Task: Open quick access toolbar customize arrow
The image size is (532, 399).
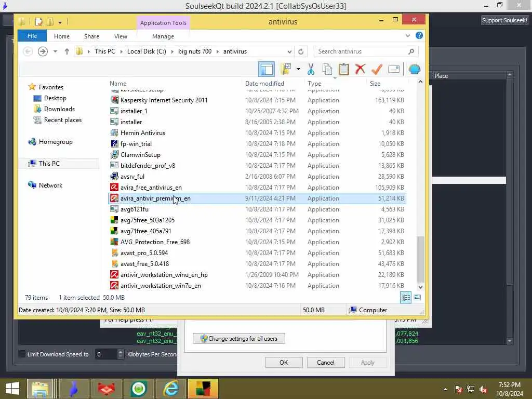Action: (x=60, y=22)
